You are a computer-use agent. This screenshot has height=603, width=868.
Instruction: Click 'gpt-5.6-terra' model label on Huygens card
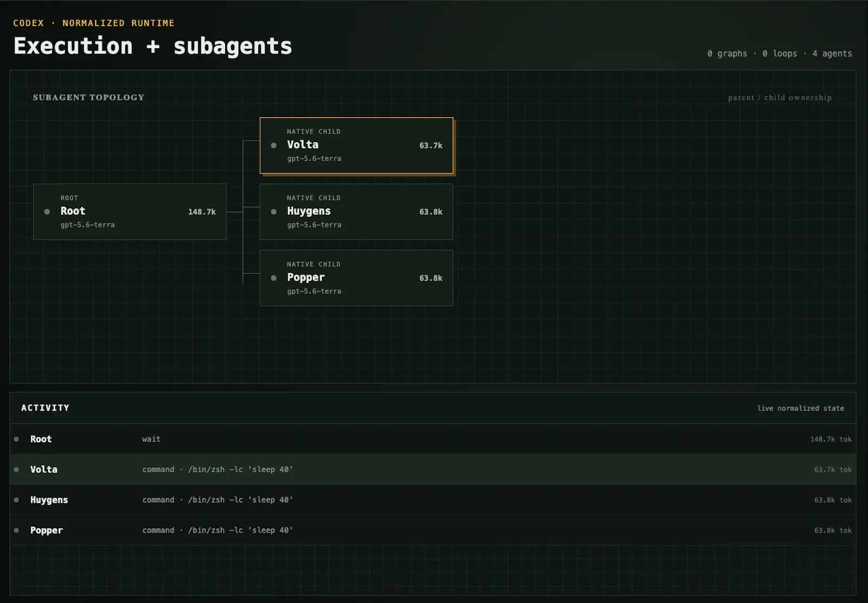coord(314,225)
